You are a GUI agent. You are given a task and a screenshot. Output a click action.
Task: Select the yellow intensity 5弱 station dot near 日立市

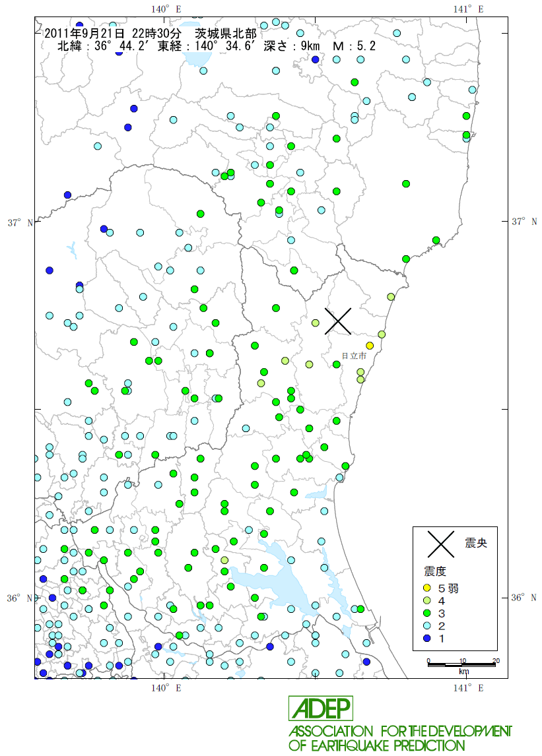tap(370, 345)
